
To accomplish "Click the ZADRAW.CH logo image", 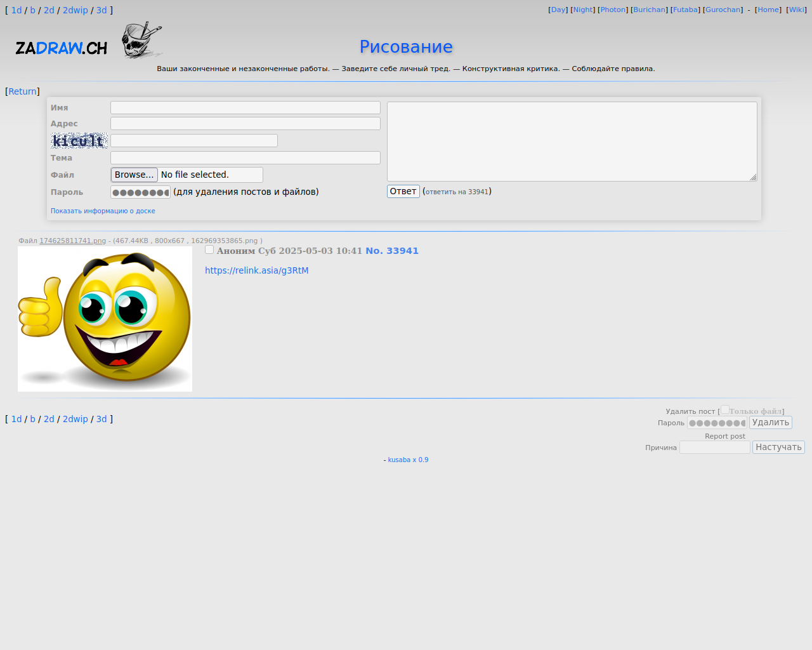I will (x=89, y=41).
